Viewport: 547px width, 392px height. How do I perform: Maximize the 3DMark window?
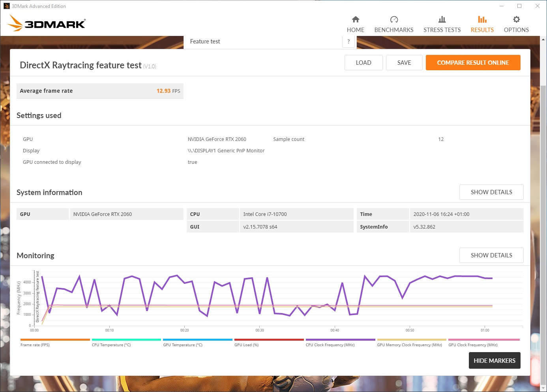coord(519,6)
